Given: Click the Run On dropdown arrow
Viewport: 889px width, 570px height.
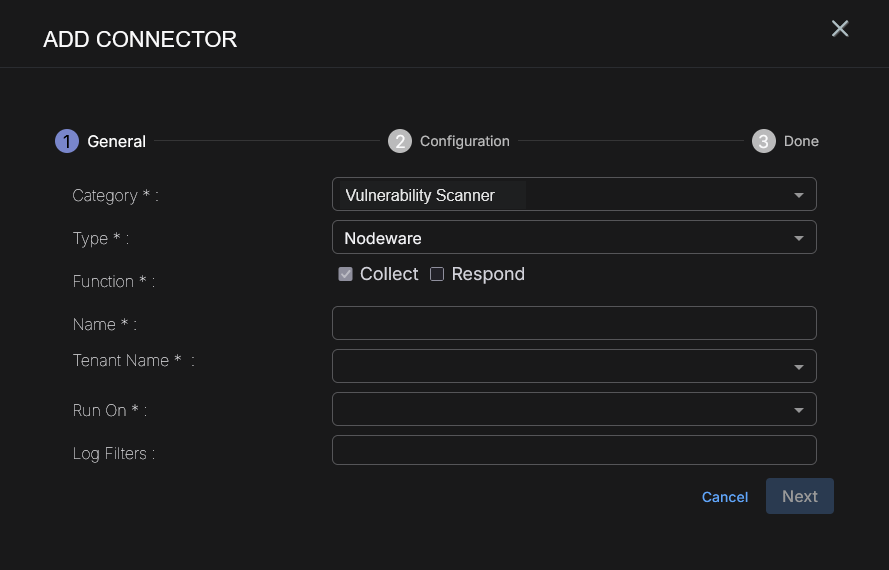Looking at the screenshot, I should 798,410.
